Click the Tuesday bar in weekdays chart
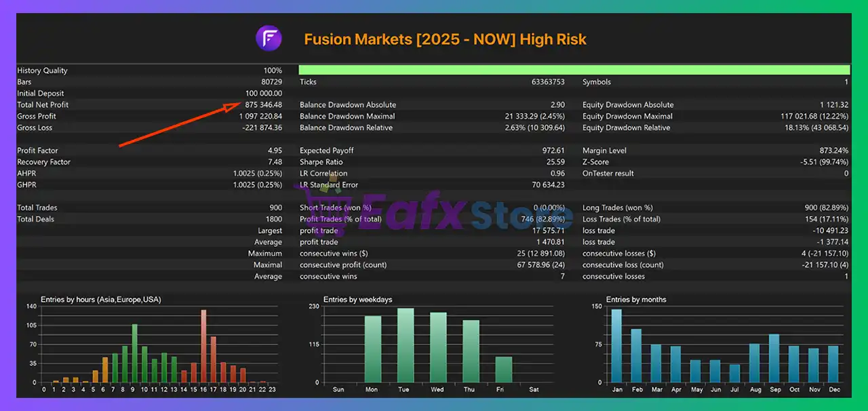 [406, 345]
